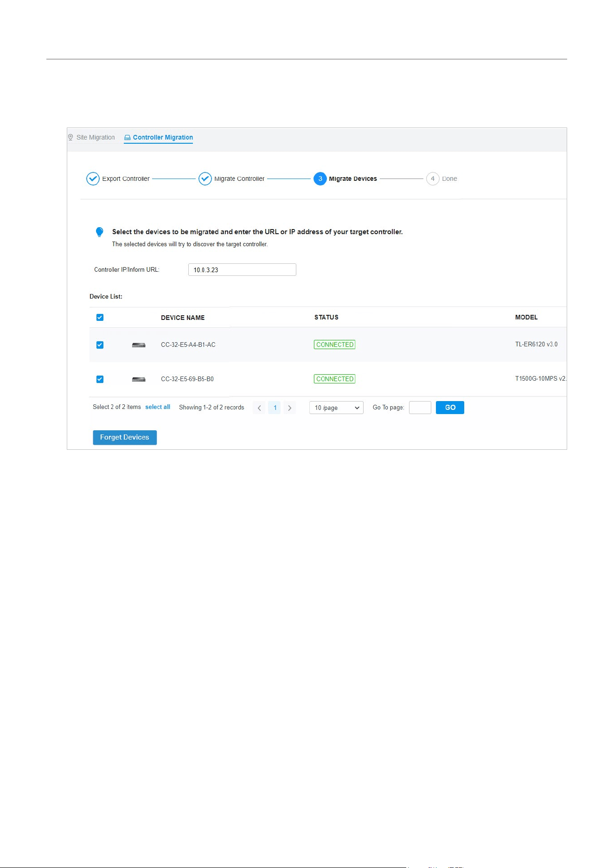Click model TL-ER6120 v3.0

536,344
